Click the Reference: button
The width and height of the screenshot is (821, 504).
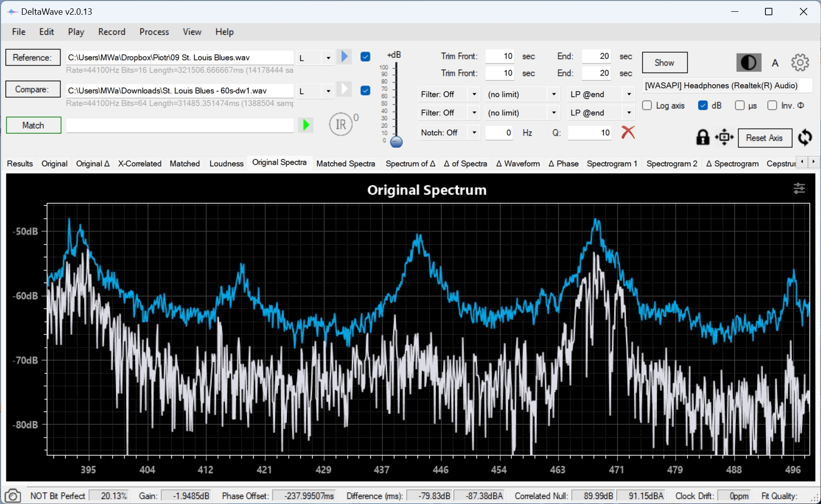(x=32, y=57)
